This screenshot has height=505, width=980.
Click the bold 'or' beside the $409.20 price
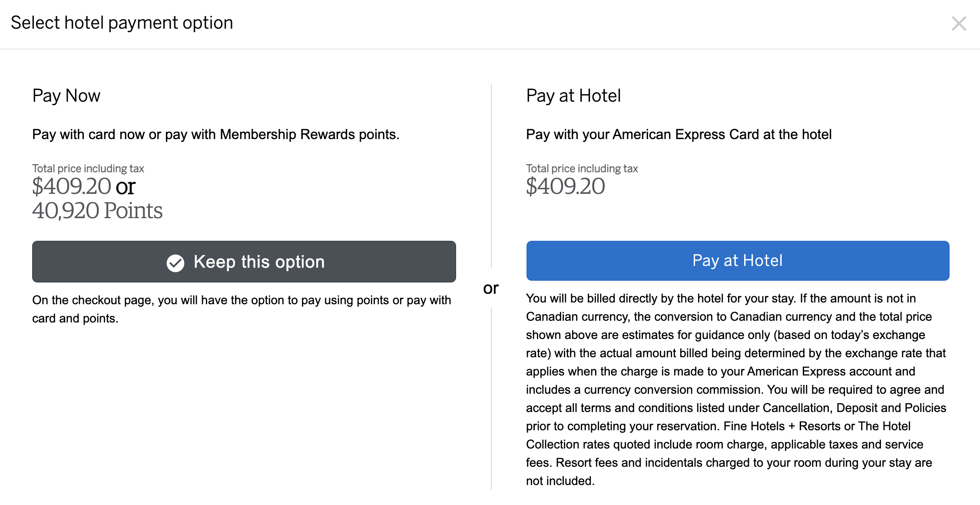[x=126, y=187]
